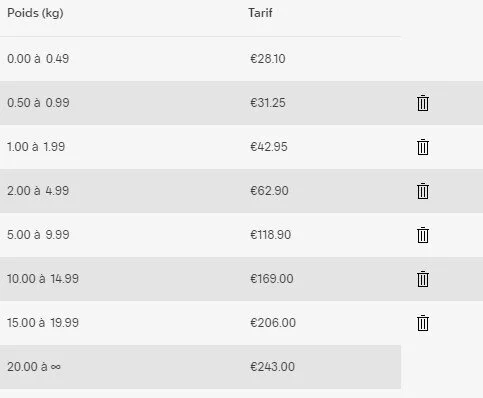Viewport: 483px width, 398px height.
Task: Remove the 15.00 à 19.99 rate entry
Action: tap(423, 323)
